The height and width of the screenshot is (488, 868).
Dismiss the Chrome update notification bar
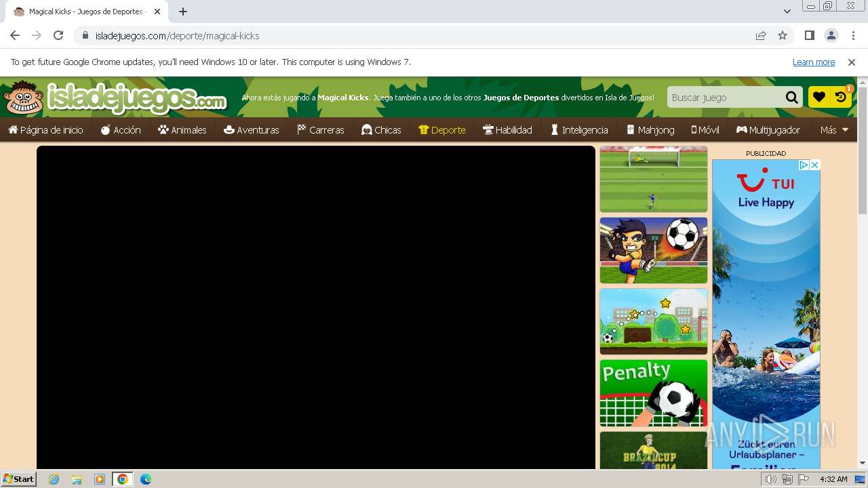tap(852, 62)
